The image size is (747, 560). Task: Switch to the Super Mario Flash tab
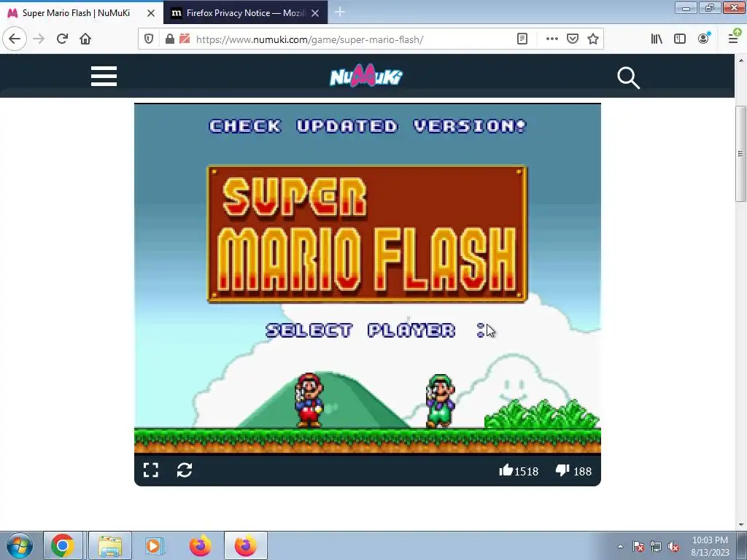point(76,13)
